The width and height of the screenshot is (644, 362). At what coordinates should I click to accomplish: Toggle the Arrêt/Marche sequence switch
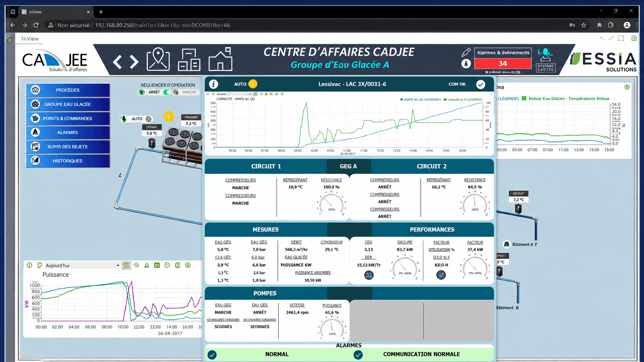point(167,92)
